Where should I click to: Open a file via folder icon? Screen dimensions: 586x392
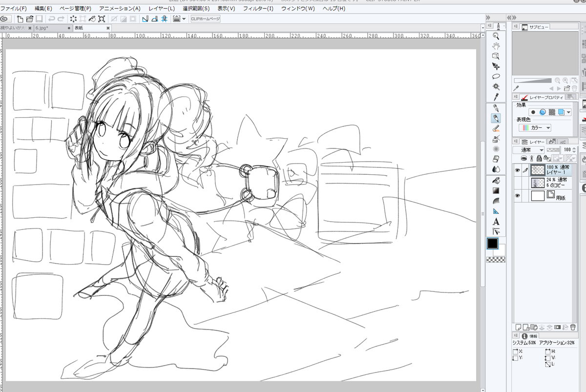[x=29, y=19]
